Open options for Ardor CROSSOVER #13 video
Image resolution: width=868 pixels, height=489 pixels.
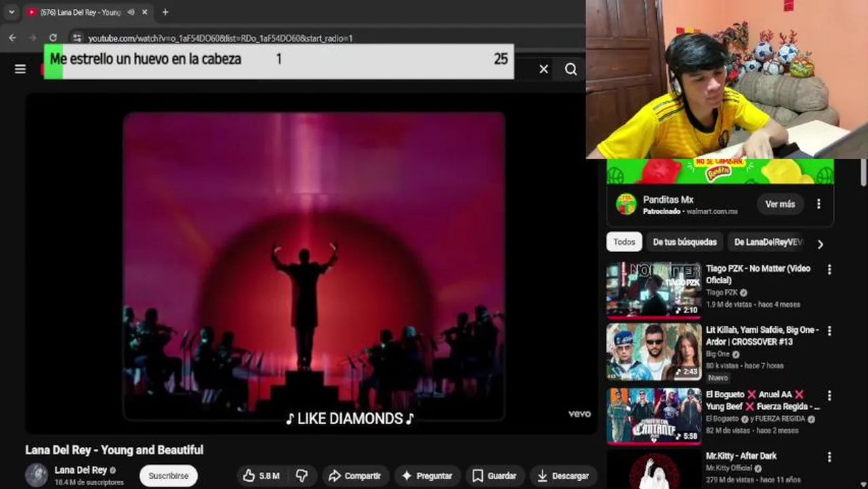point(829,331)
